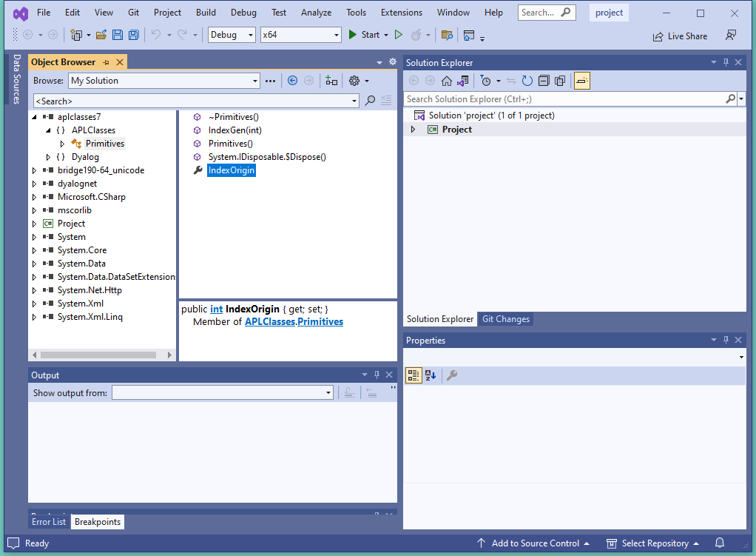Open the Build menu
756x556 pixels.
point(206,13)
